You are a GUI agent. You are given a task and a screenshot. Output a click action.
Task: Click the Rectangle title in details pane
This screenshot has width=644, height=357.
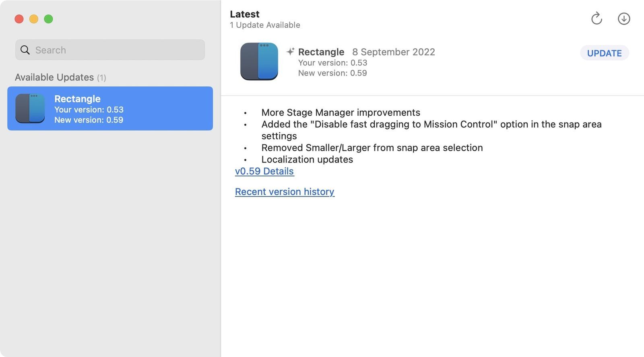coord(321,52)
